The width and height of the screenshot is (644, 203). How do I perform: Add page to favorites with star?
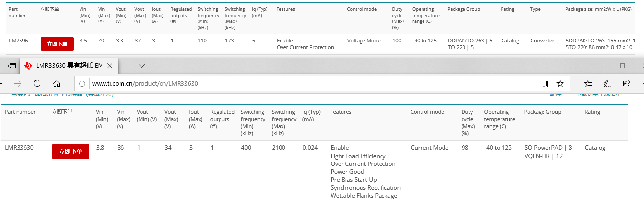[x=560, y=83]
